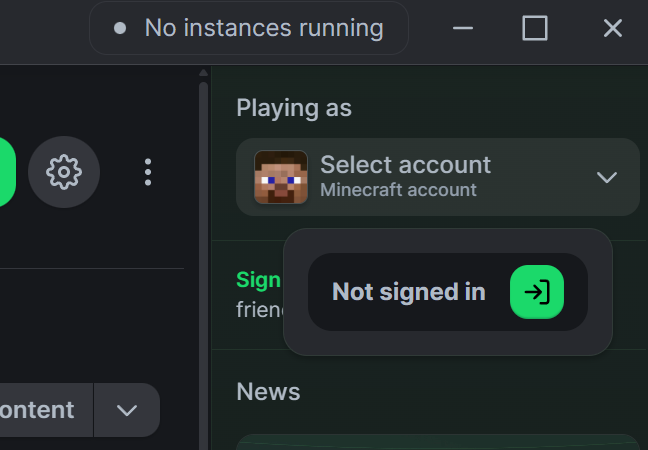
Task: Click the partially visible content button
Action: point(42,410)
